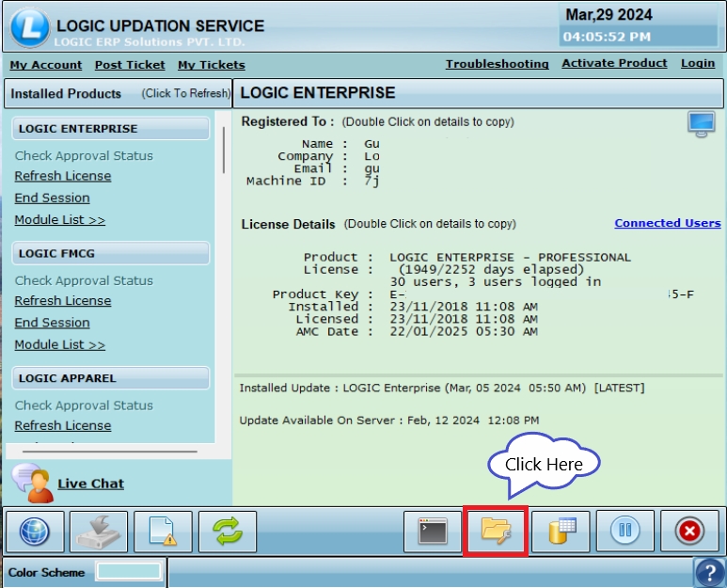Open the command console icon
727x588 pixels.
click(x=433, y=532)
